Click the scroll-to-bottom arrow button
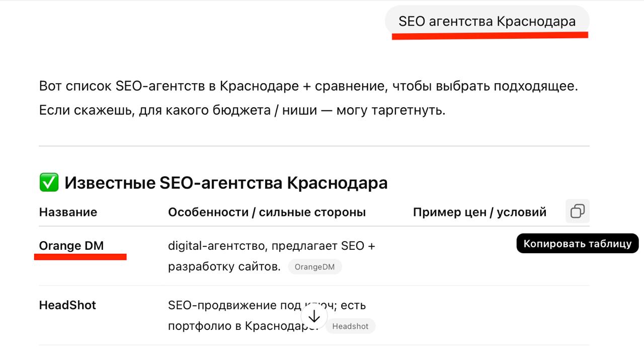The width and height of the screenshot is (644, 348). (314, 316)
